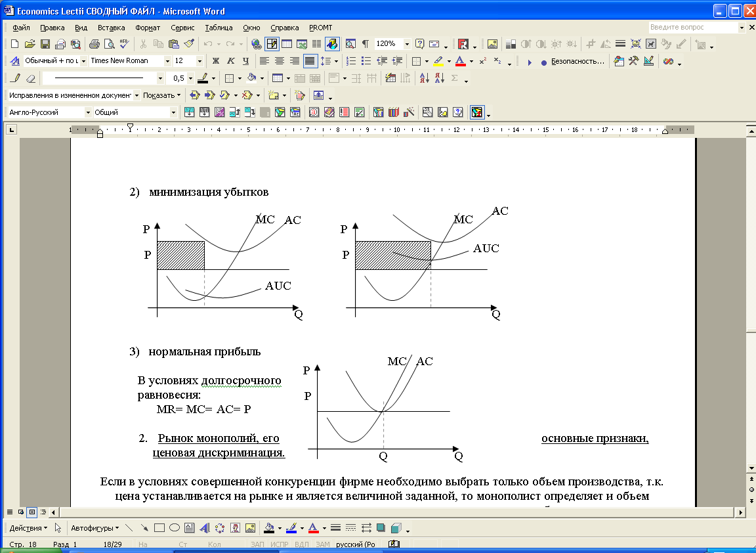The image size is (756, 553).
Task: Expand the Показать dropdown on reviewing toolbar
Action: tap(162, 95)
